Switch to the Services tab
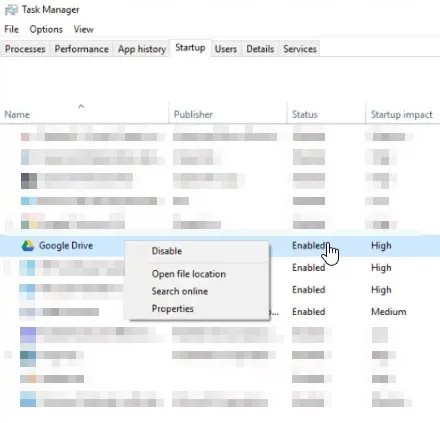Viewport: 440px width, 423px height. coord(300,49)
